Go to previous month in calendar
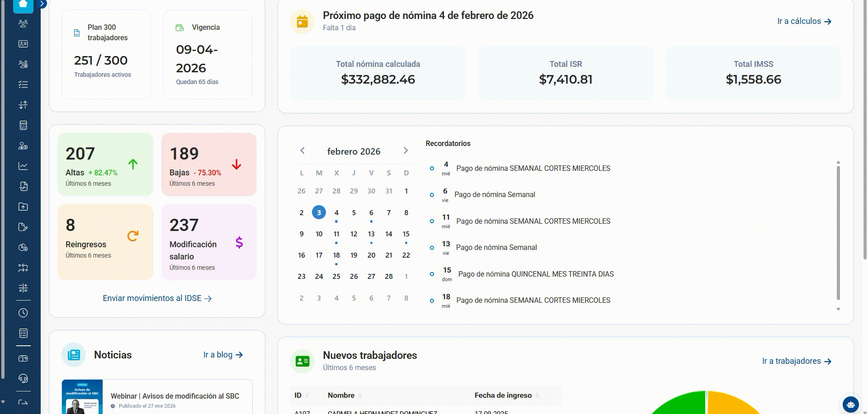 click(x=302, y=151)
